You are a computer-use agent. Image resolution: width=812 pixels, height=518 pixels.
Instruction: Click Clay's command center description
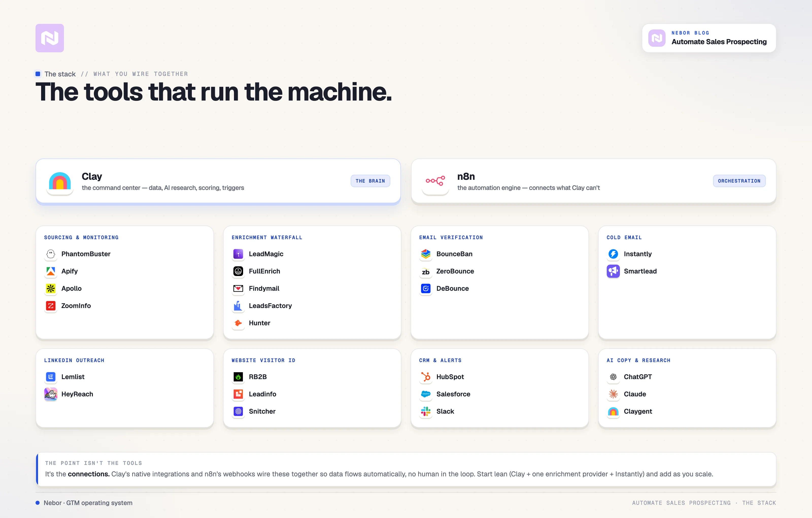[163, 188]
